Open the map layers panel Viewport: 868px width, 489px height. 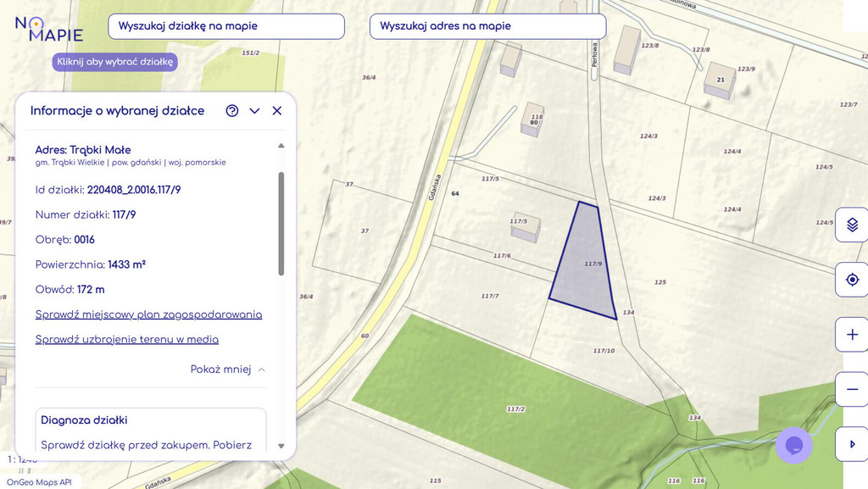pyautogui.click(x=852, y=225)
